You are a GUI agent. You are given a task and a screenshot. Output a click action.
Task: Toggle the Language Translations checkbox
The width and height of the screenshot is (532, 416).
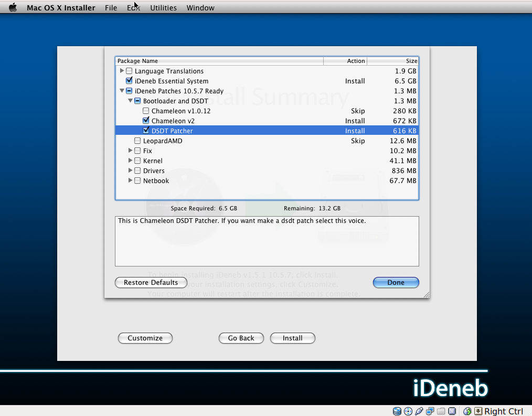(129, 71)
